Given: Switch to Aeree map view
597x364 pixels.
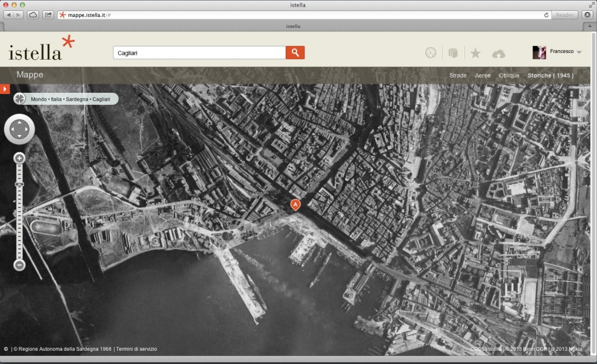Looking at the screenshot, I should pos(483,75).
